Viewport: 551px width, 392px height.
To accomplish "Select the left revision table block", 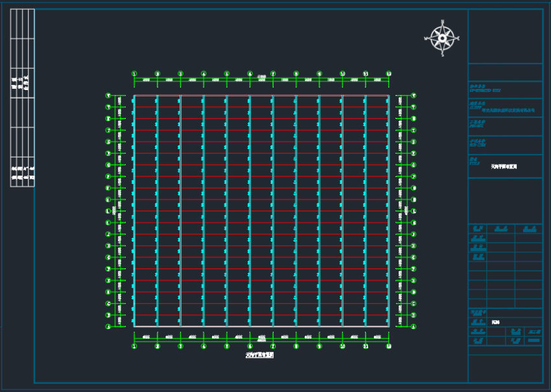I will 22,97.
